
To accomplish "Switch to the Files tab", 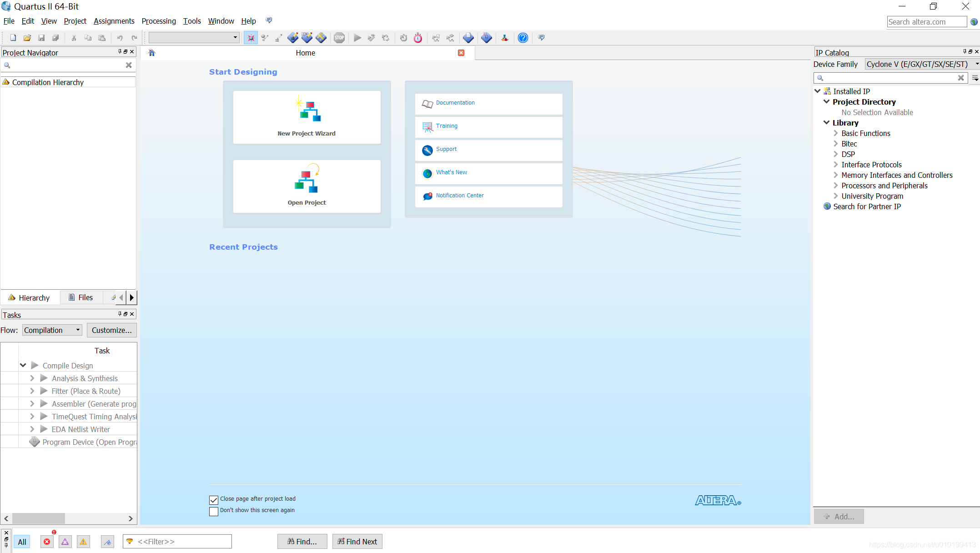I will tap(81, 297).
